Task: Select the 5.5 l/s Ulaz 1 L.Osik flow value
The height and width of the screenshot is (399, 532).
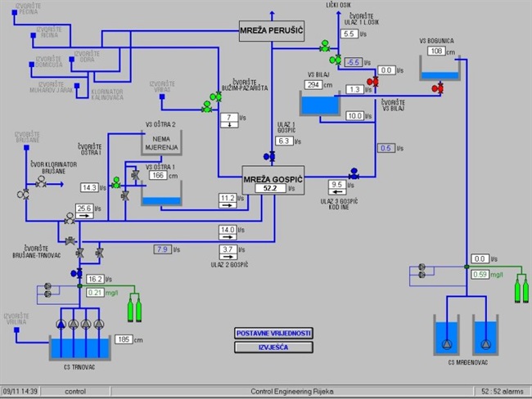Action: point(349,34)
